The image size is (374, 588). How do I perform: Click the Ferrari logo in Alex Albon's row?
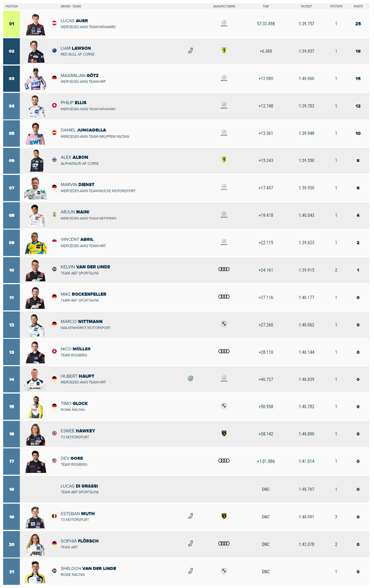[x=224, y=160]
